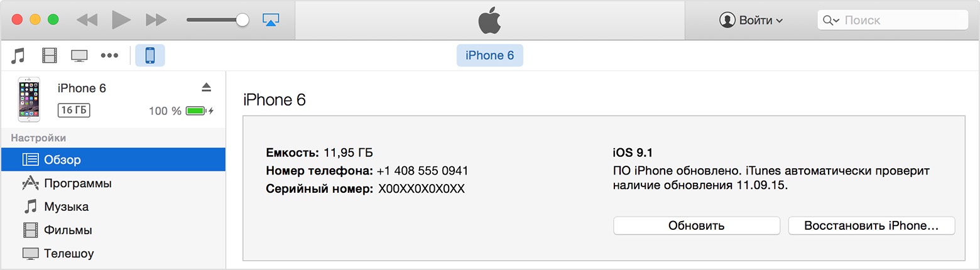Open Программы in the sidebar
This screenshot has width=980, height=270.
click(x=77, y=183)
